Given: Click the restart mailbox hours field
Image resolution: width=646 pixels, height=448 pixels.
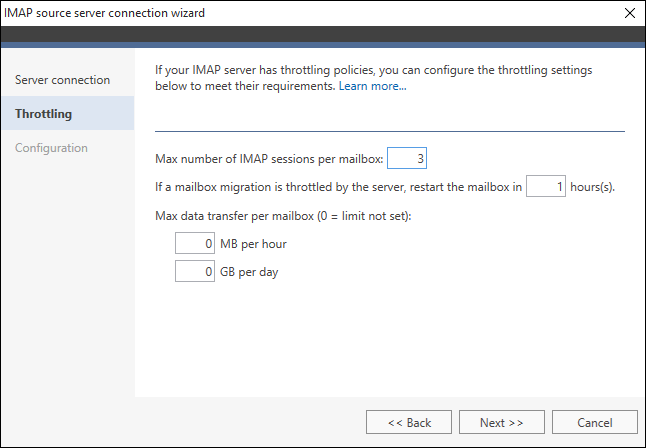Looking at the screenshot, I should [x=545, y=186].
